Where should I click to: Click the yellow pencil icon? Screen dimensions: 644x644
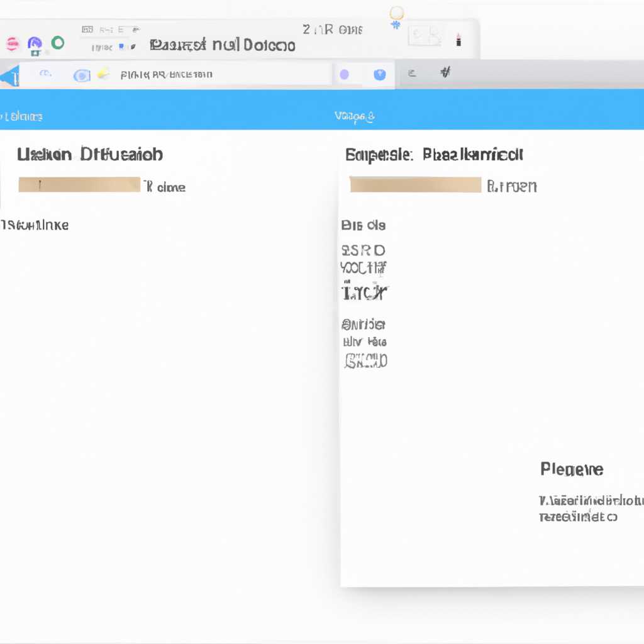pos(103,74)
